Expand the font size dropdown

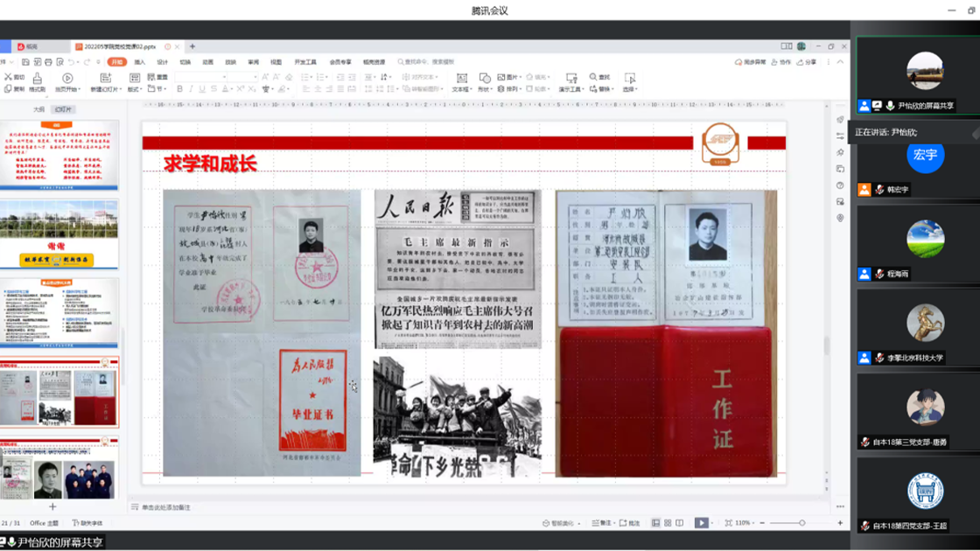point(256,78)
